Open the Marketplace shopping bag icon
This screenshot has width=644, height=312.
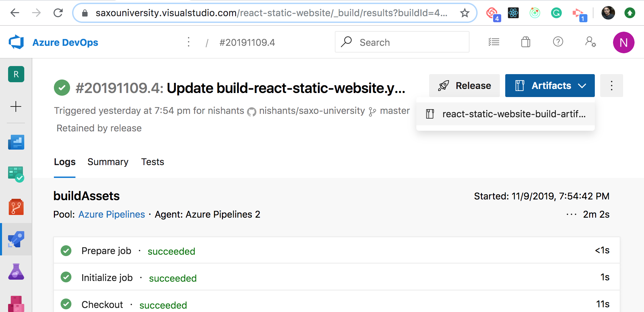click(x=526, y=42)
